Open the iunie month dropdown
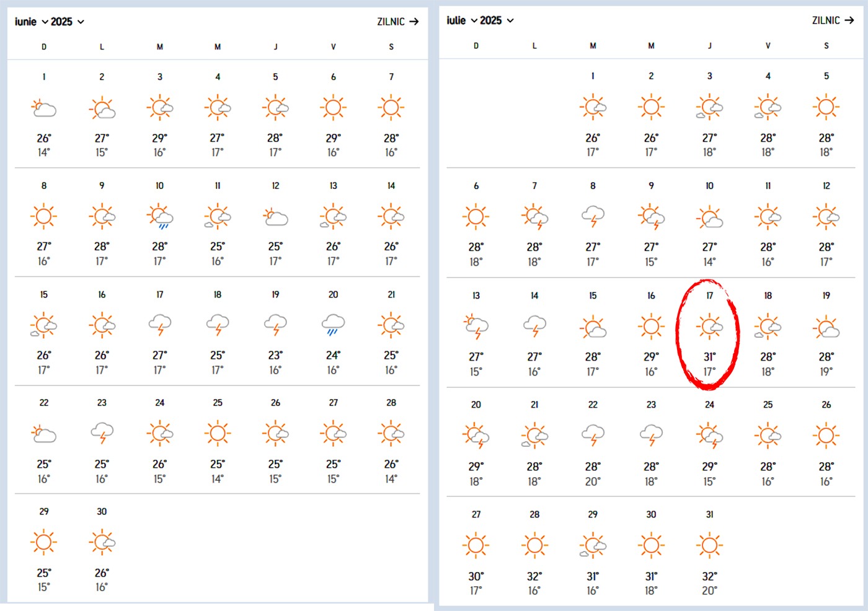Screen dimensions: 868x611 35,20
